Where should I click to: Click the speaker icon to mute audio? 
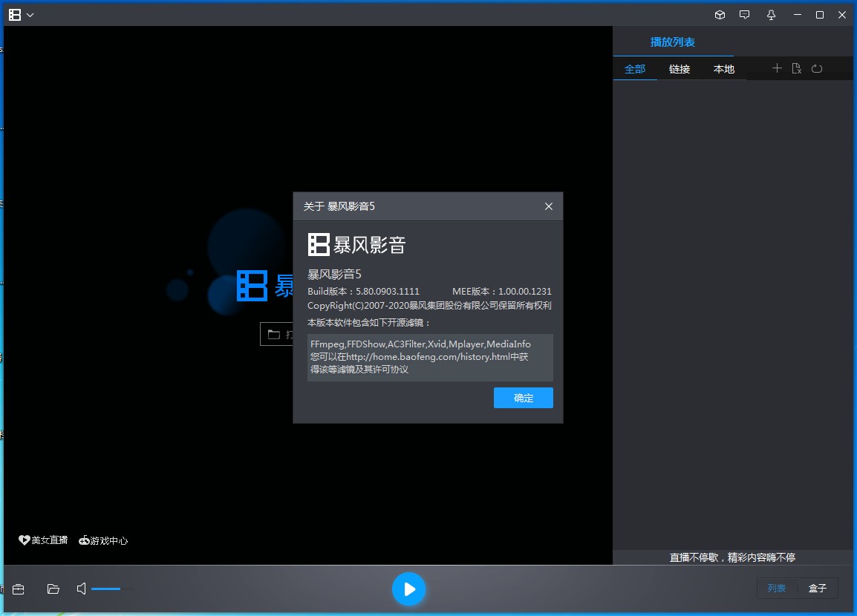click(80, 589)
